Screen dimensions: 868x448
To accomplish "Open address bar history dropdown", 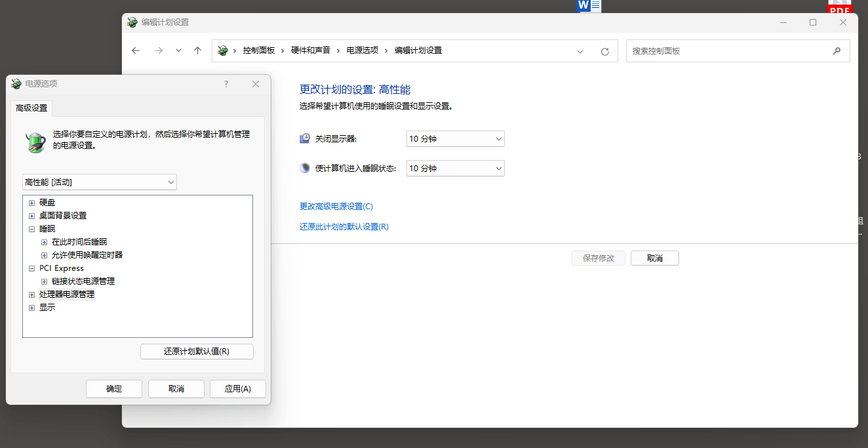I will tap(580, 51).
